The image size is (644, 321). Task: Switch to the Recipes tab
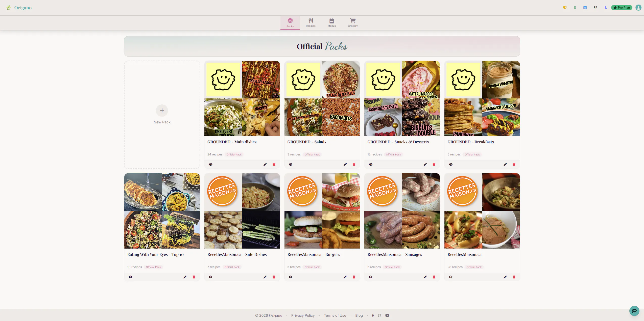311,23
